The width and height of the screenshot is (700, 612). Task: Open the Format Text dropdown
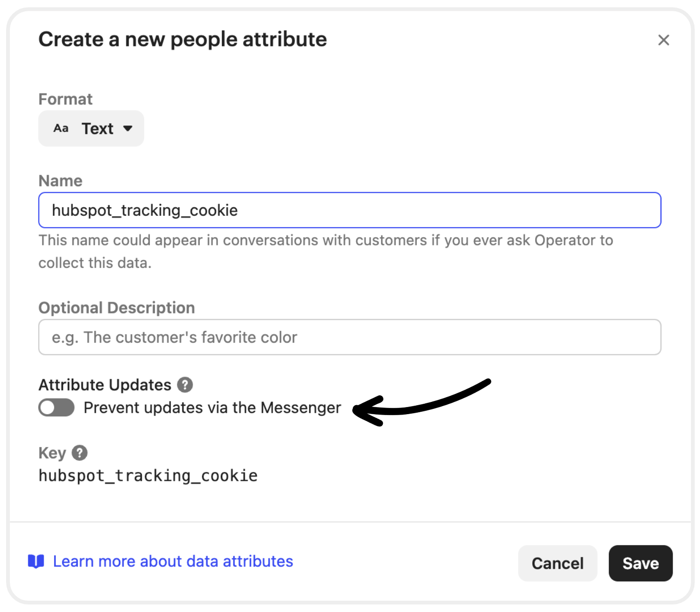click(91, 128)
